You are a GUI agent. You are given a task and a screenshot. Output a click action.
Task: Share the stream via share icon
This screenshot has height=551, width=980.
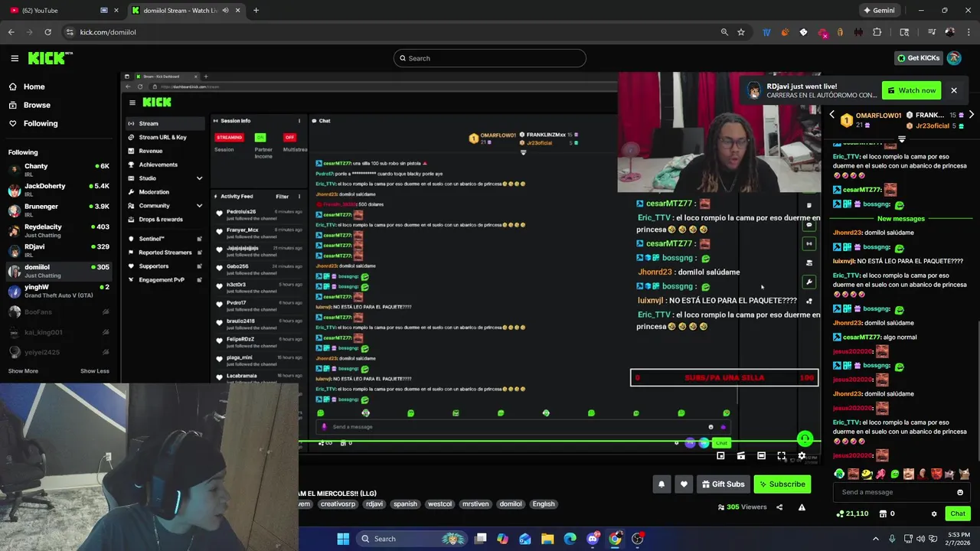coord(779,507)
